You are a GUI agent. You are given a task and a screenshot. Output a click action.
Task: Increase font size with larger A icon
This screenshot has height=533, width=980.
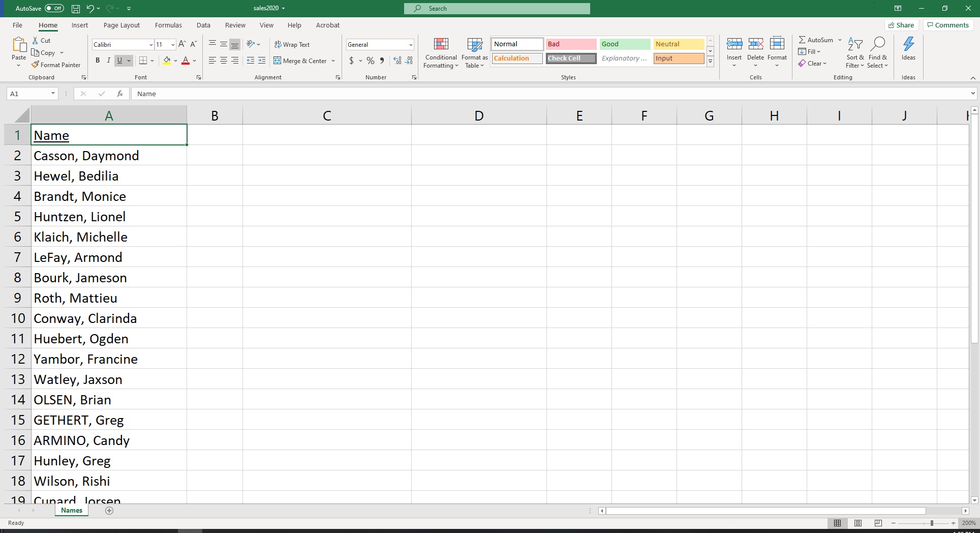182,44
